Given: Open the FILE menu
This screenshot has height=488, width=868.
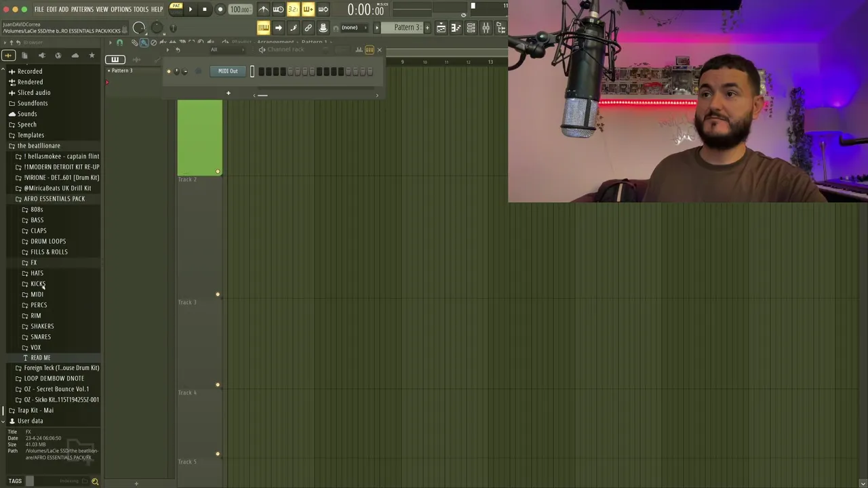Looking at the screenshot, I should point(39,9).
